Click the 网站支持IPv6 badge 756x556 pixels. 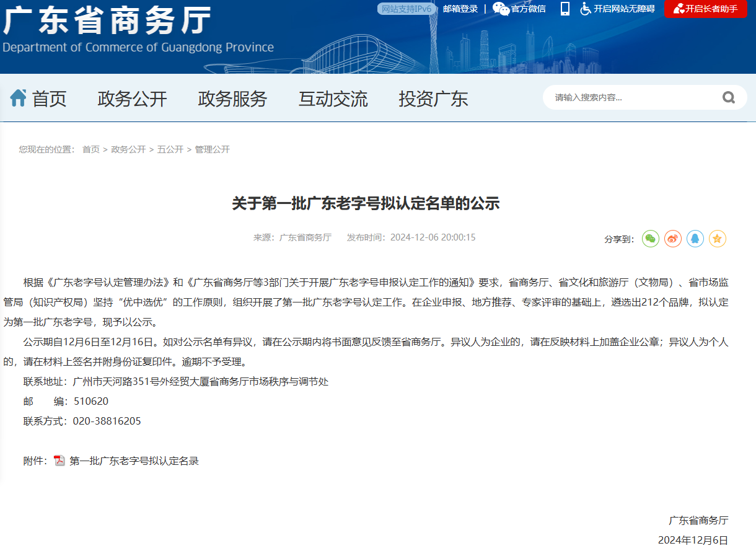[407, 9]
